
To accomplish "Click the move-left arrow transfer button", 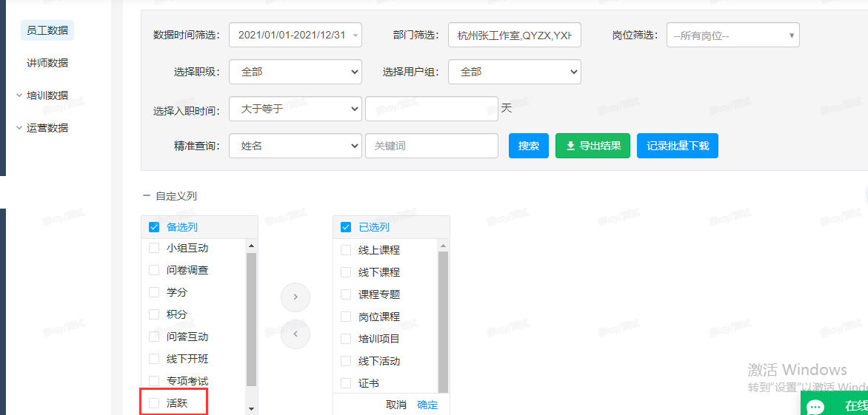I will click(296, 334).
